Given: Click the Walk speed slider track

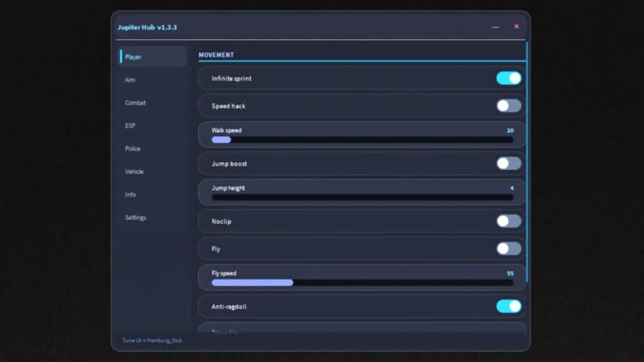Looking at the screenshot, I should [x=362, y=140].
